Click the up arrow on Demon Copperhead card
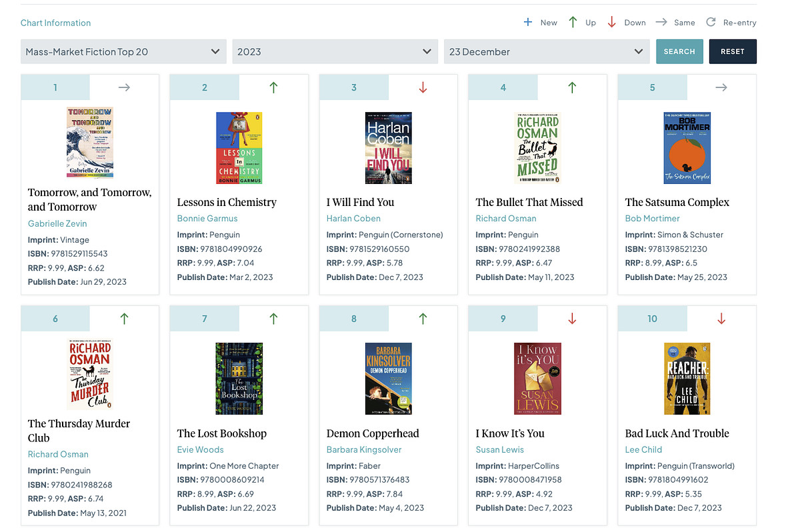 [423, 319]
